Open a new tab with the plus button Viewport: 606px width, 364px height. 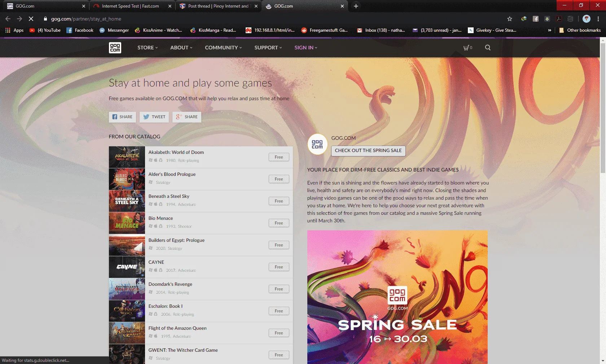pyautogui.click(x=356, y=6)
